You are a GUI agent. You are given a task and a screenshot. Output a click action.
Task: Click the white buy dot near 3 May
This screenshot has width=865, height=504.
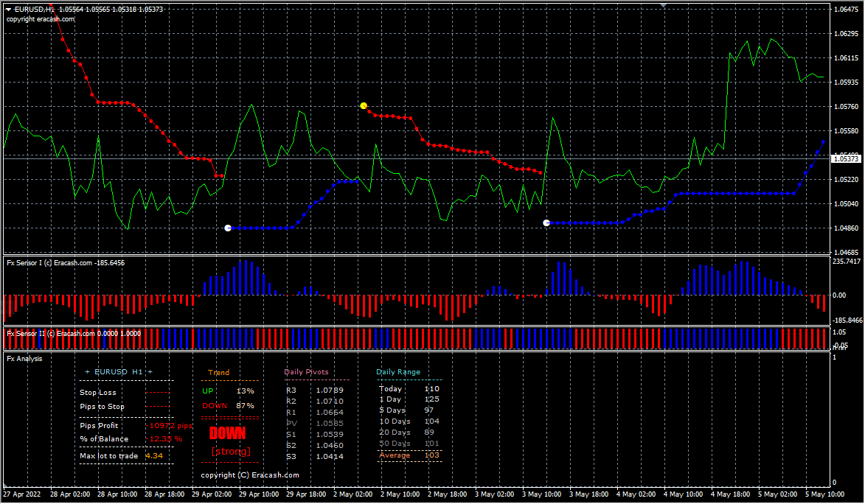[546, 223]
